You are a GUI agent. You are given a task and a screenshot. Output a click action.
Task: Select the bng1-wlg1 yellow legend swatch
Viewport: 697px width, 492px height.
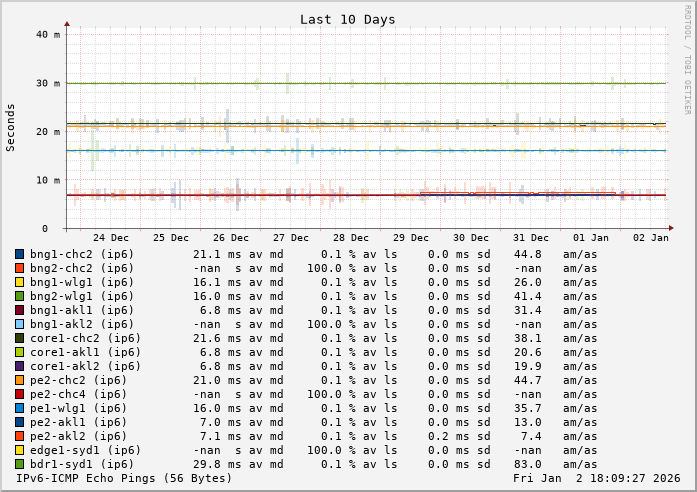point(19,282)
